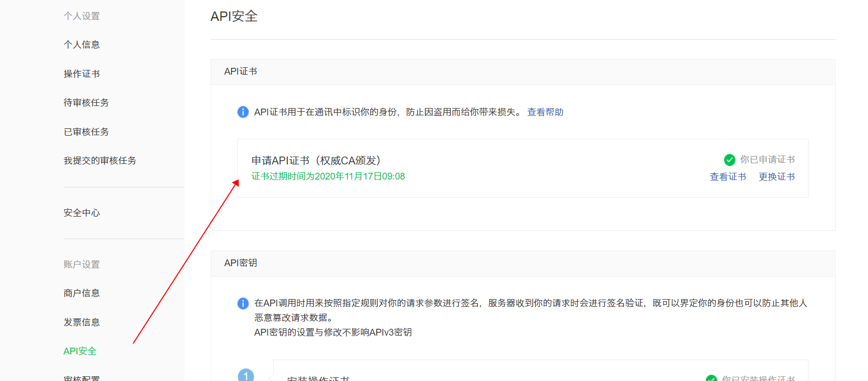This screenshot has height=381, width=868.
Task: Open 操作证书 sidebar item
Action: (82, 74)
